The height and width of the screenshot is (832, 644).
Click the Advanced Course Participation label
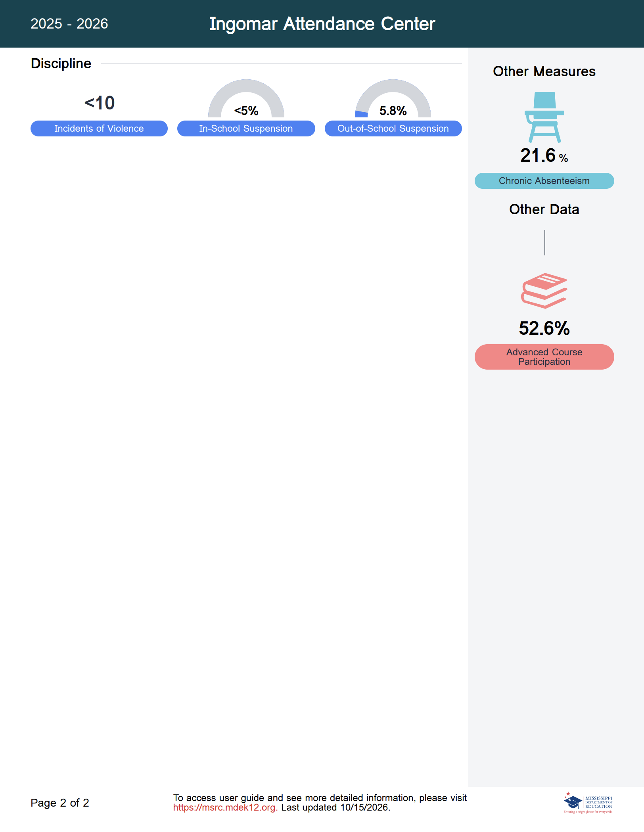544,357
